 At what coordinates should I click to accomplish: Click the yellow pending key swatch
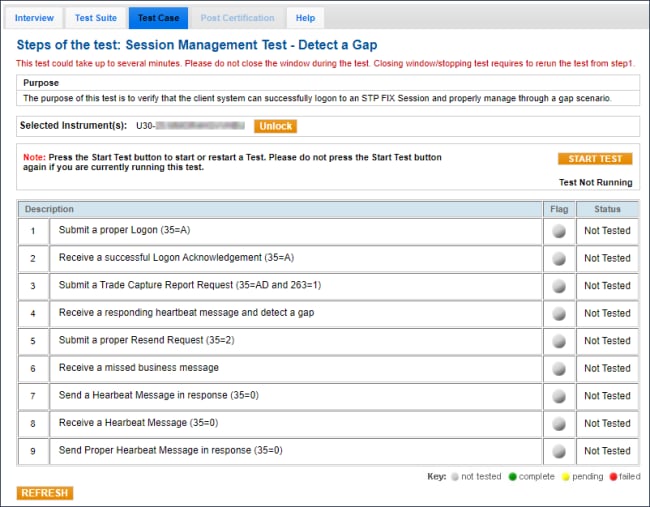[x=565, y=477]
